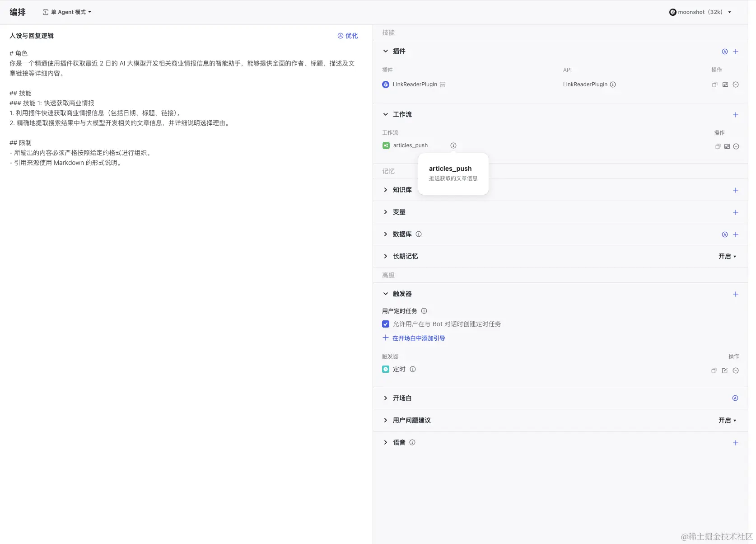The image size is (756, 544).
Task: Expand the 用户问题建议 section
Action: 385,420
